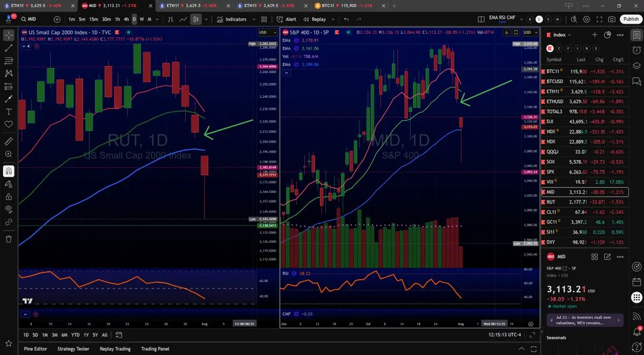
Task: Undo the last chart action
Action: pyautogui.click(x=346, y=19)
